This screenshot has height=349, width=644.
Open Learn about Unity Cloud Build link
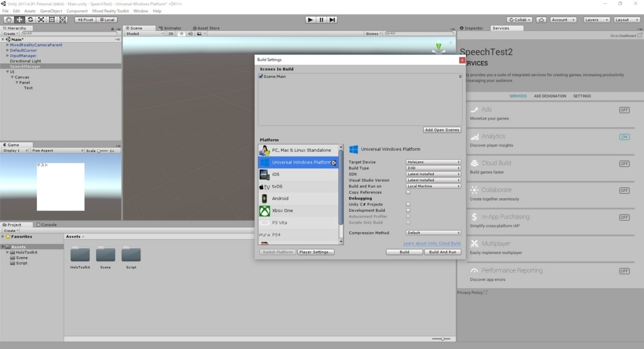click(431, 243)
